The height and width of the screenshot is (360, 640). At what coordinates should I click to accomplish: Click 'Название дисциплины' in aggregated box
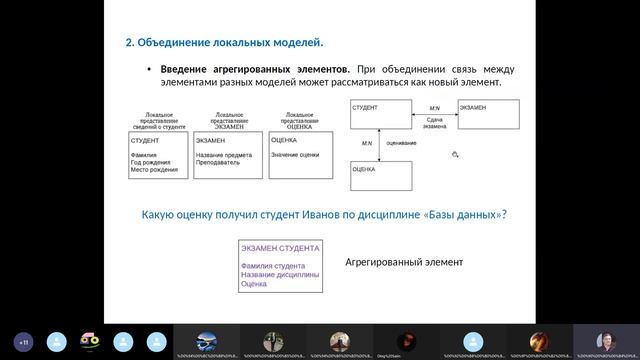pos(280,275)
